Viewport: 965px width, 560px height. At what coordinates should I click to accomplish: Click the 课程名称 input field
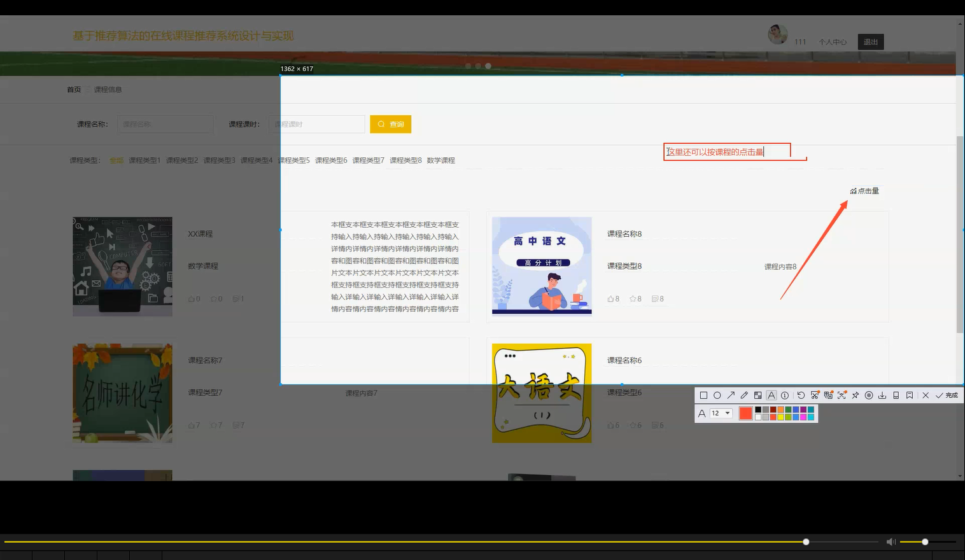165,123
